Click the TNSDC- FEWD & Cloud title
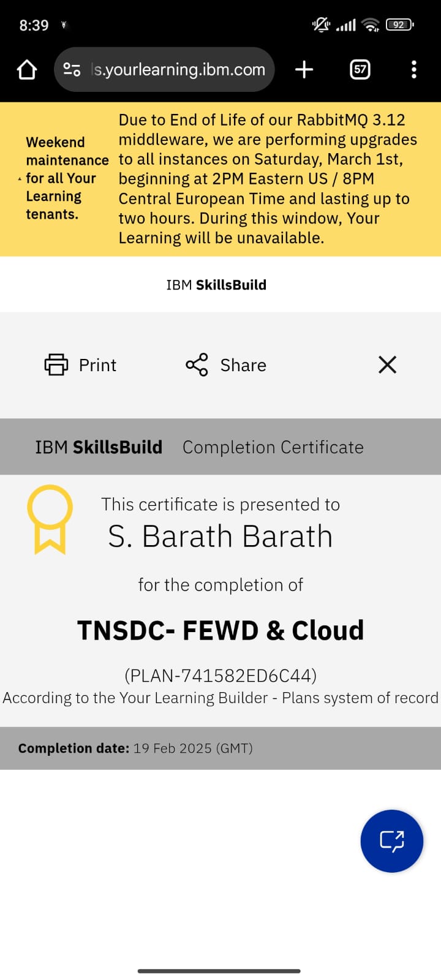 [221, 630]
